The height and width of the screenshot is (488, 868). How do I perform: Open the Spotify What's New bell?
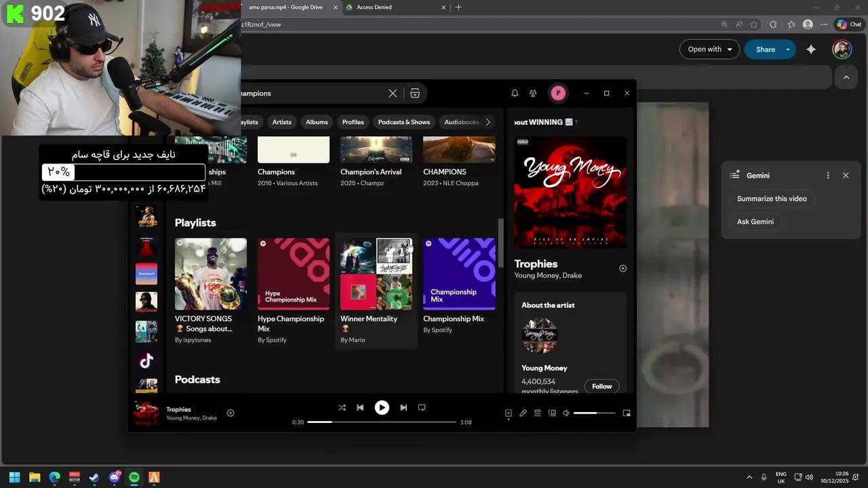[515, 94]
